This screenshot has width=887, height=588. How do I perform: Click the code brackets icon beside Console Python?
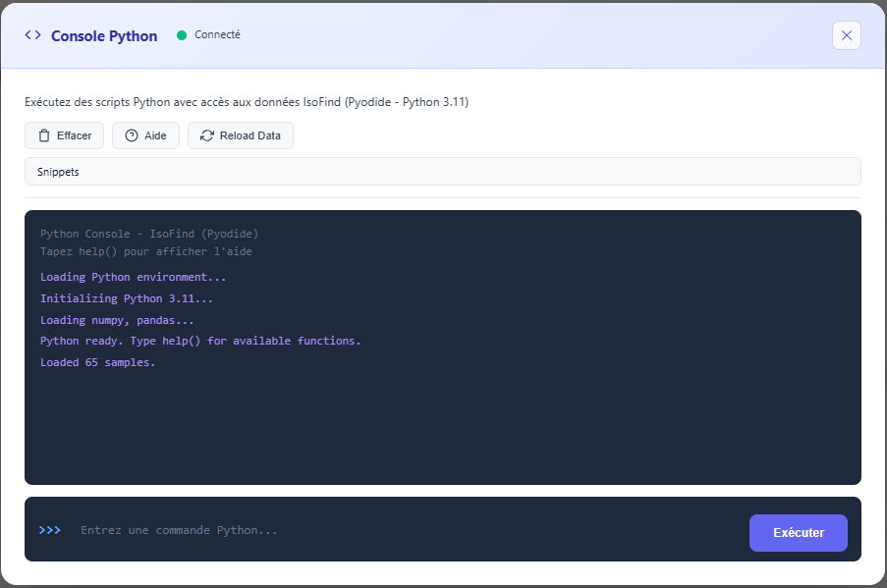tap(31, 34)
